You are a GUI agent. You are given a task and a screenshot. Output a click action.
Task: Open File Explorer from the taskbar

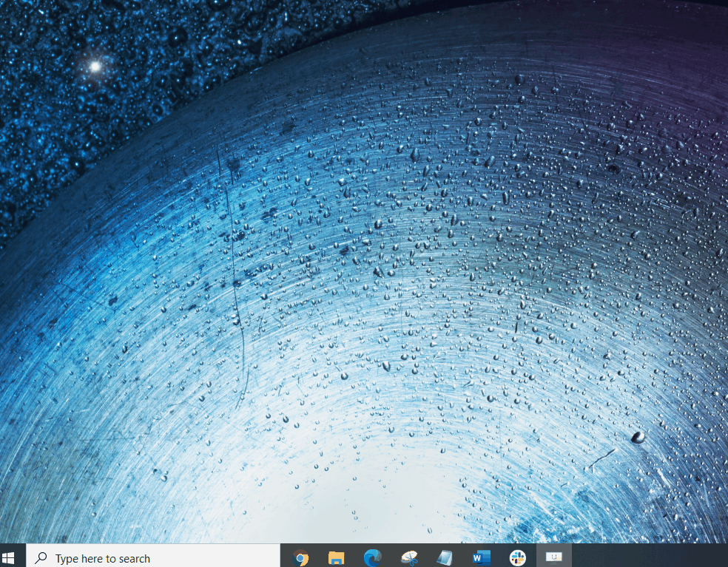click(x=336, y=557)
